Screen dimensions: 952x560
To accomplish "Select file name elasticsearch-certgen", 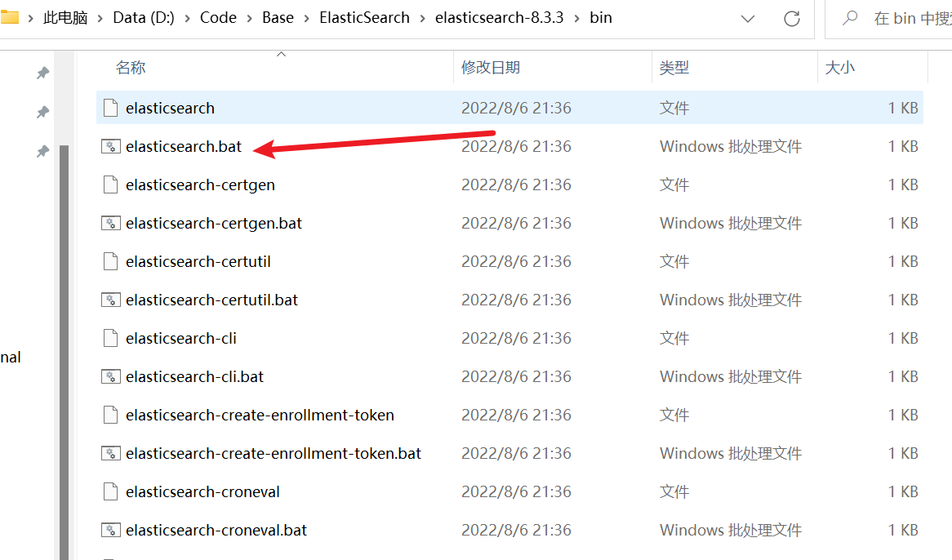I will pos(200,184).
